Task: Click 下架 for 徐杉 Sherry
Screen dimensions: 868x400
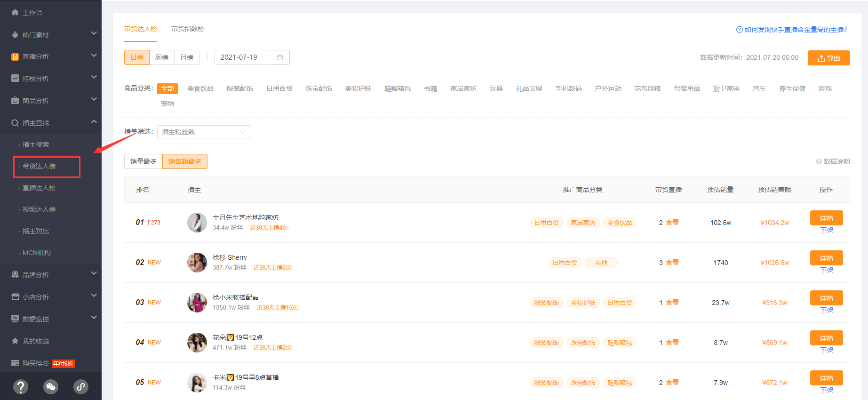Action: [827, 270]
